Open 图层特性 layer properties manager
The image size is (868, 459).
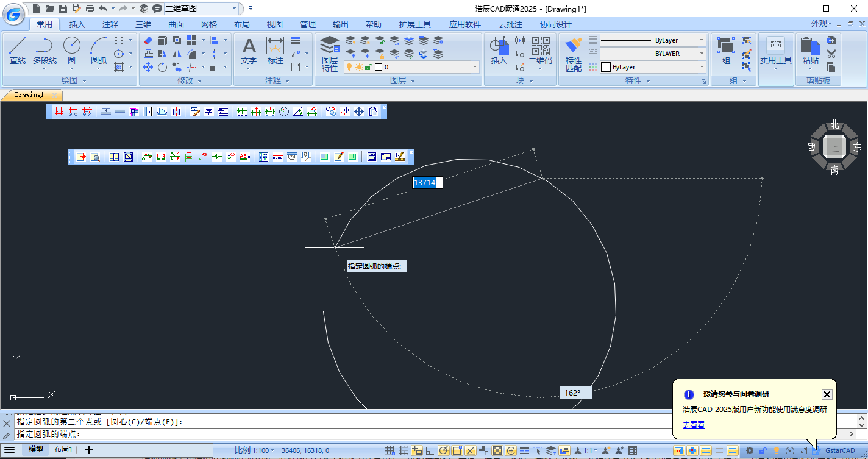(330, 54)
